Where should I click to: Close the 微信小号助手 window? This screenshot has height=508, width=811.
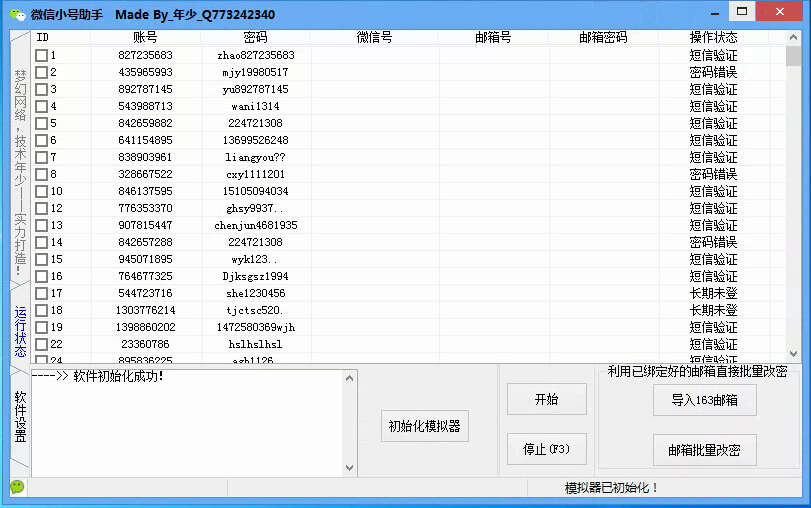click(779, 11)
